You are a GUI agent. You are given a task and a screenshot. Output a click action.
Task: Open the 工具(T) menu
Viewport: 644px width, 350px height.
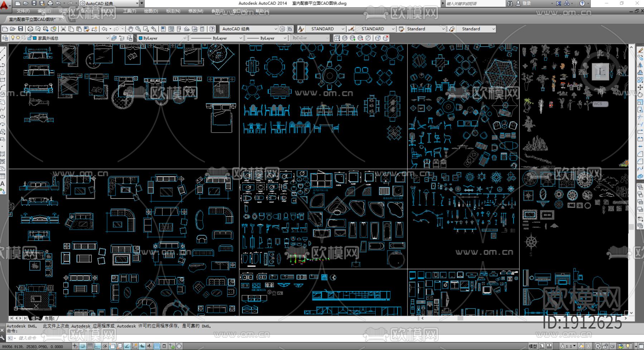point(130,11)
